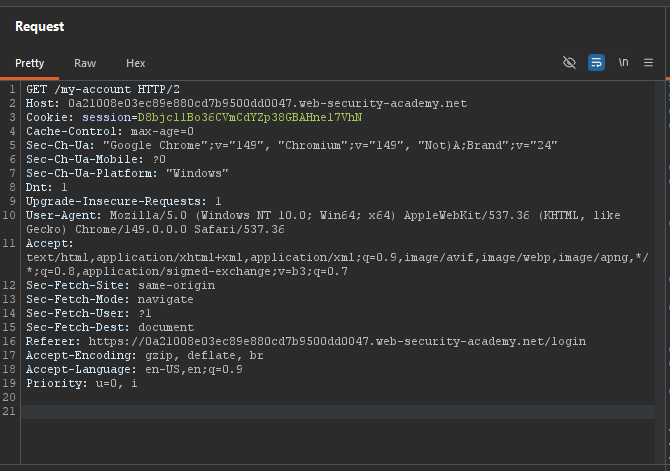Open the Request panel hamburger menu
Viewport: 670px width, 471px height.
(648, 63)
